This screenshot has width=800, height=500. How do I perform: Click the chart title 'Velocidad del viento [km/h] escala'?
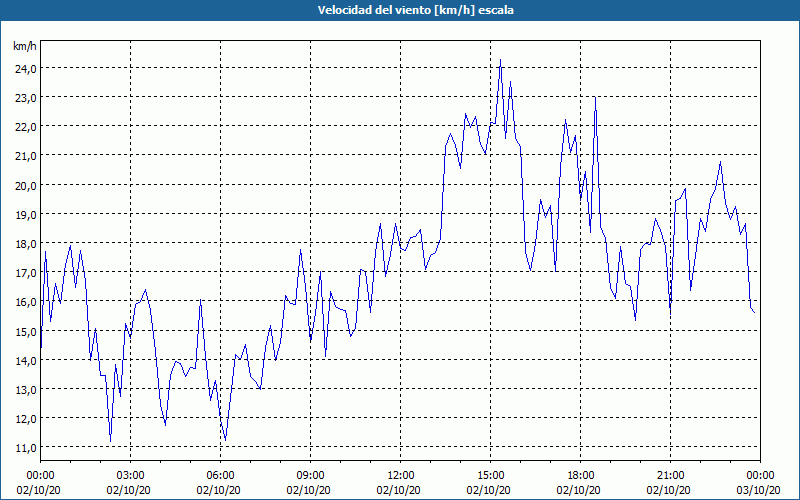click(415, 10)
